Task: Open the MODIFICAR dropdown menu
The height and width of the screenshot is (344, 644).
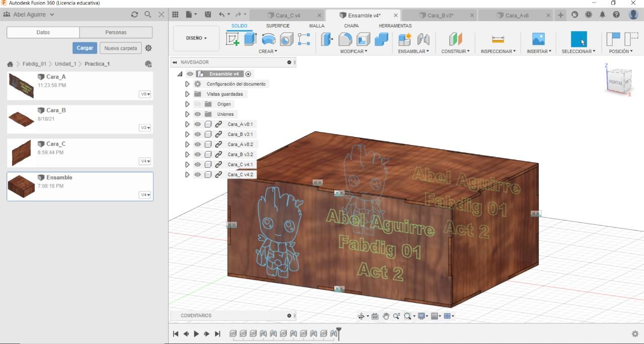Action: tap(354, 51)
